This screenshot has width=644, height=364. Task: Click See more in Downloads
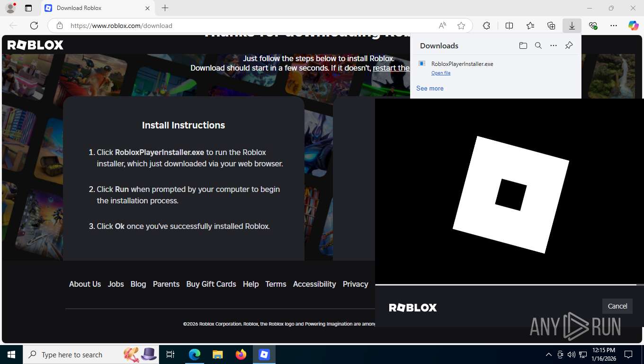click(x=430, y=88)
